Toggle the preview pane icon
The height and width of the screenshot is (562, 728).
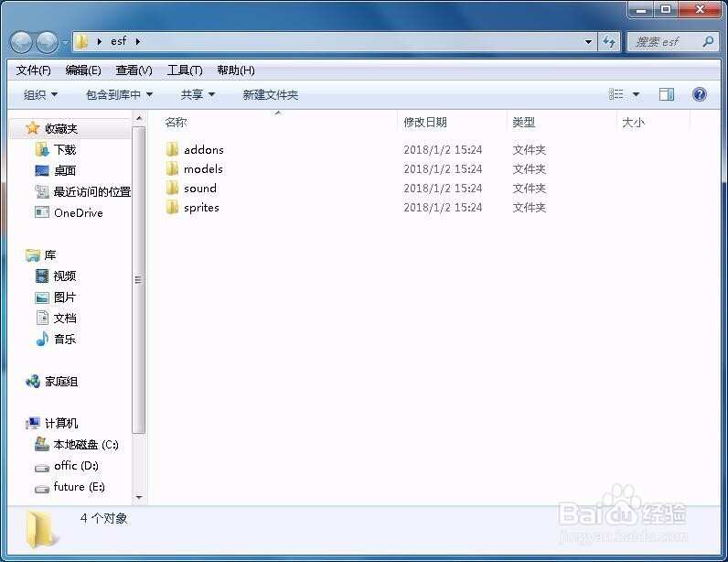667,94
